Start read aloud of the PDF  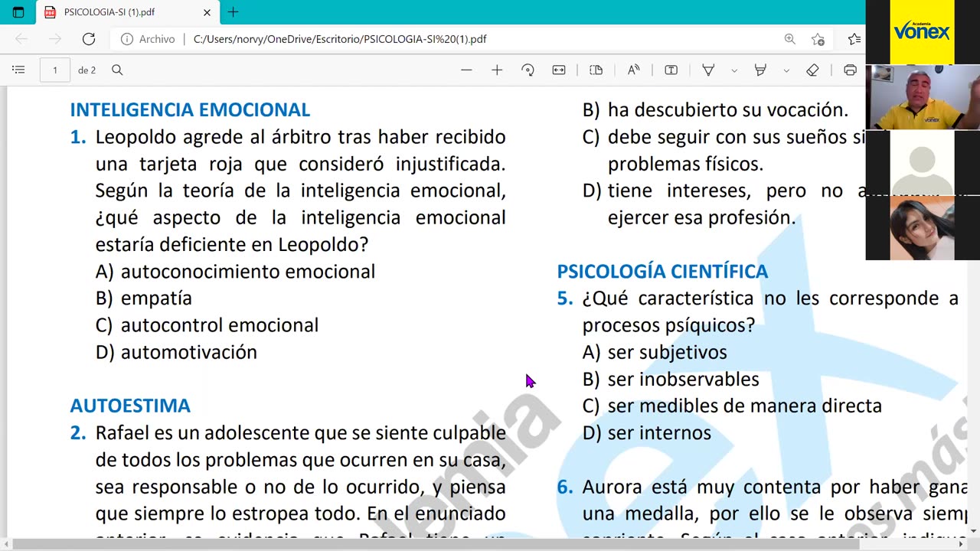coord(633,70)
